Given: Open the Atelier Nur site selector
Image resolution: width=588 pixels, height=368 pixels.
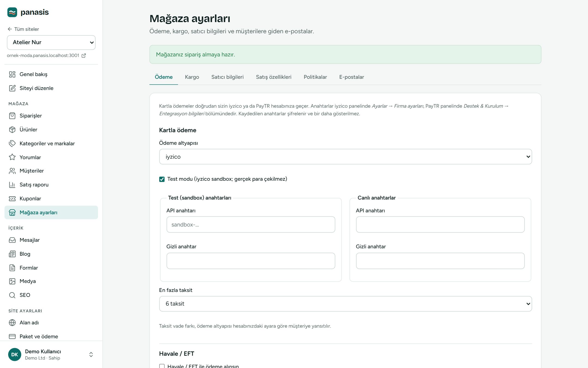Looking at the screenshot, I should 51,43.
